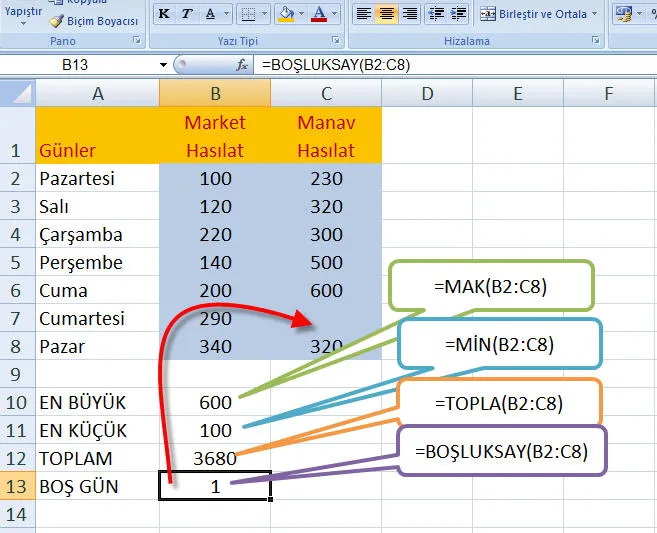Select row 9 header
This screenshot has height=533, width=657.
(x=17, y=375)
